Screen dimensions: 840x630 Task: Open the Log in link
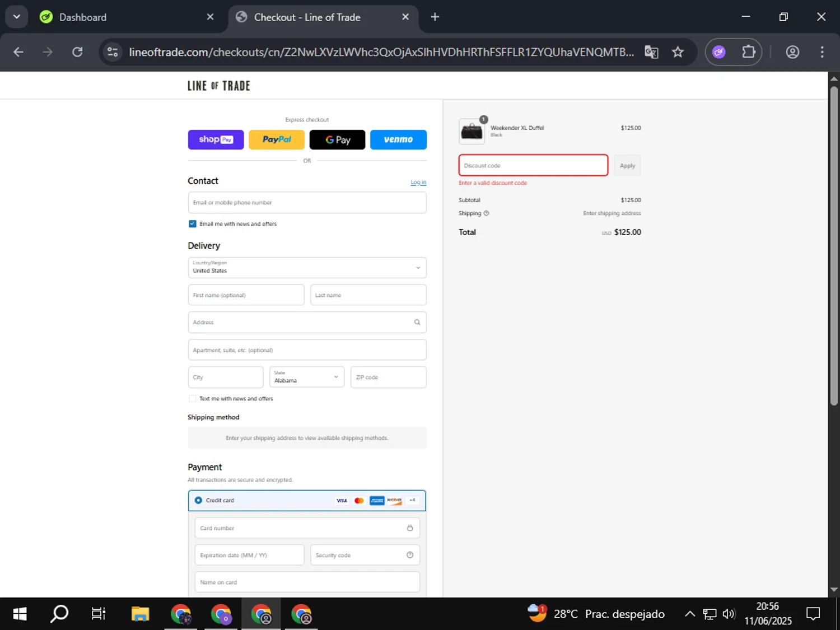418,182
